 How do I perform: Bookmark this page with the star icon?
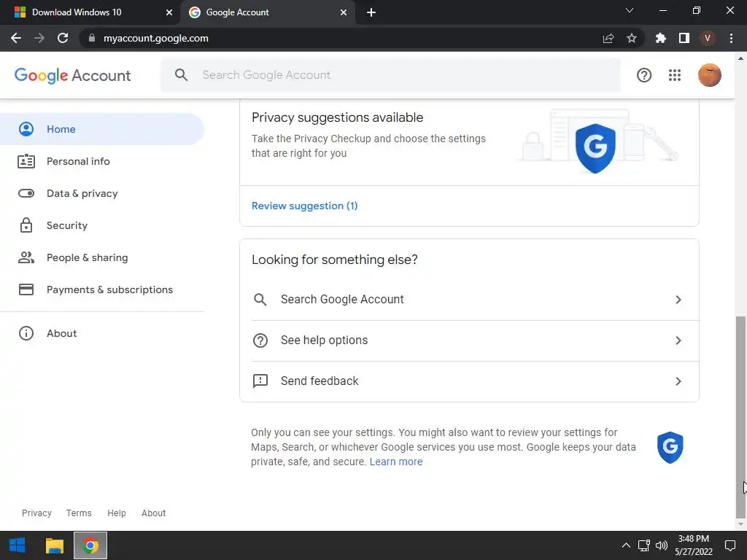click(x=632, y=38)
